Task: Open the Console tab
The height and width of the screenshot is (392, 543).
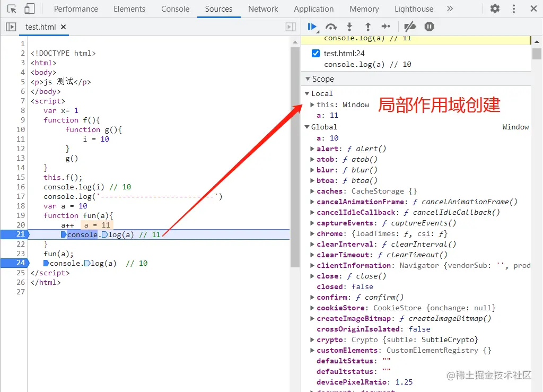Action: click(x=175, y=8)
